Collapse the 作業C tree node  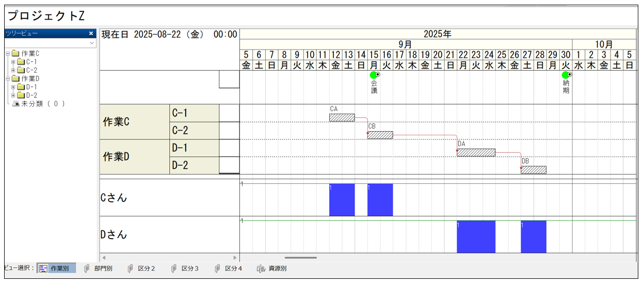click(x=8, y=54)
